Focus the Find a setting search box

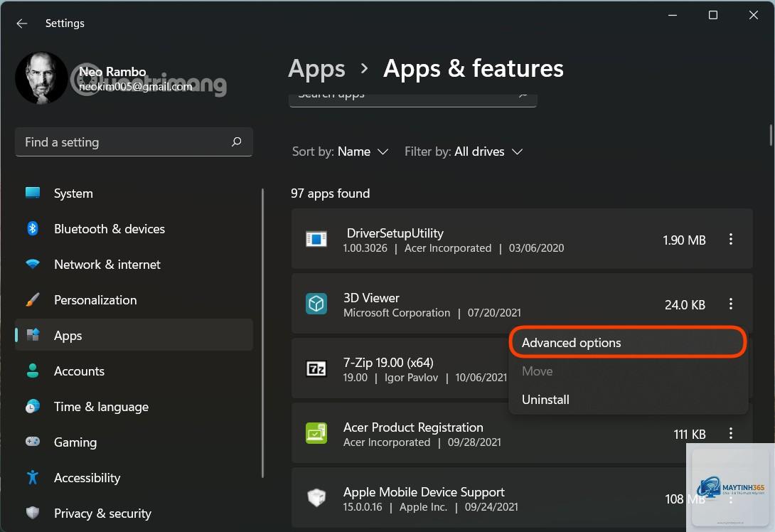point(134,142)
